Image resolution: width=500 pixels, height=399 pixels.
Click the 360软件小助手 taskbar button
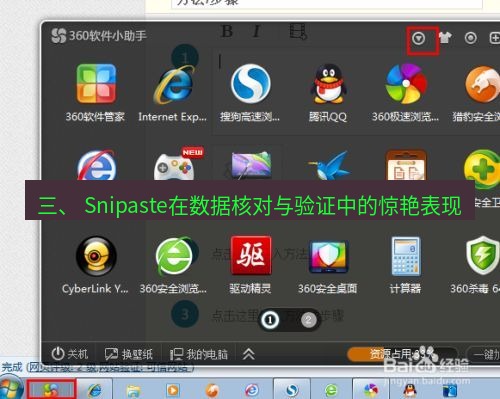pyautogui.click(x=51, y=389)
